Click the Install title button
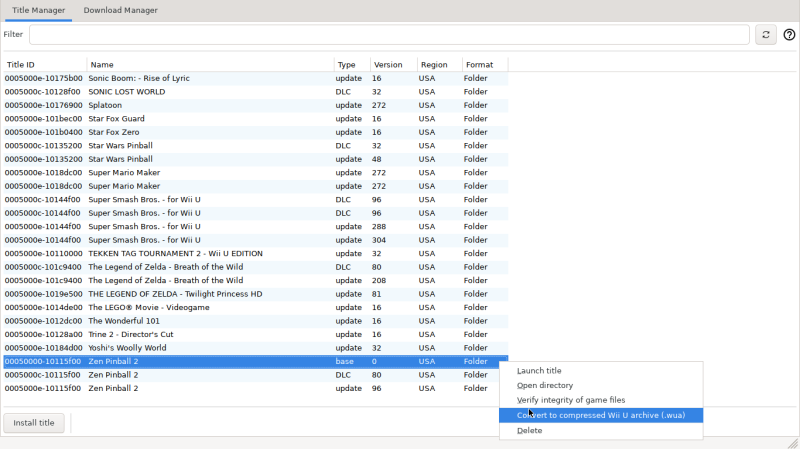The height and width of the screenshot is (449, 800). click(x=34, y=423)
